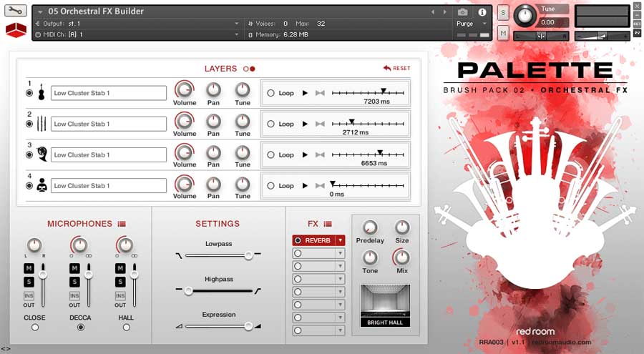The height and width of the screenshot is (354, 644).
Task: Click the master Tune knob
Action: [525, 15]
